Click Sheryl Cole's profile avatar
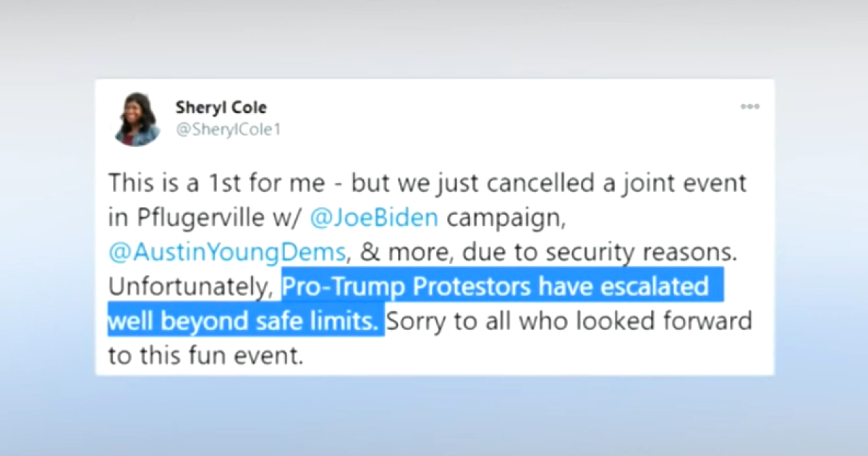The image size is (868, 456). tap(137, 119)
